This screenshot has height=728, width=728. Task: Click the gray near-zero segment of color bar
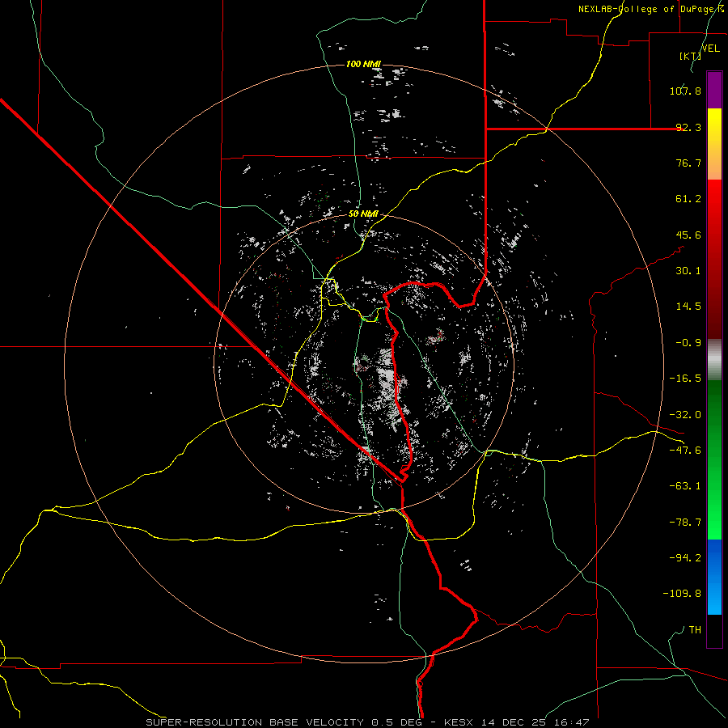click(714, 359)
